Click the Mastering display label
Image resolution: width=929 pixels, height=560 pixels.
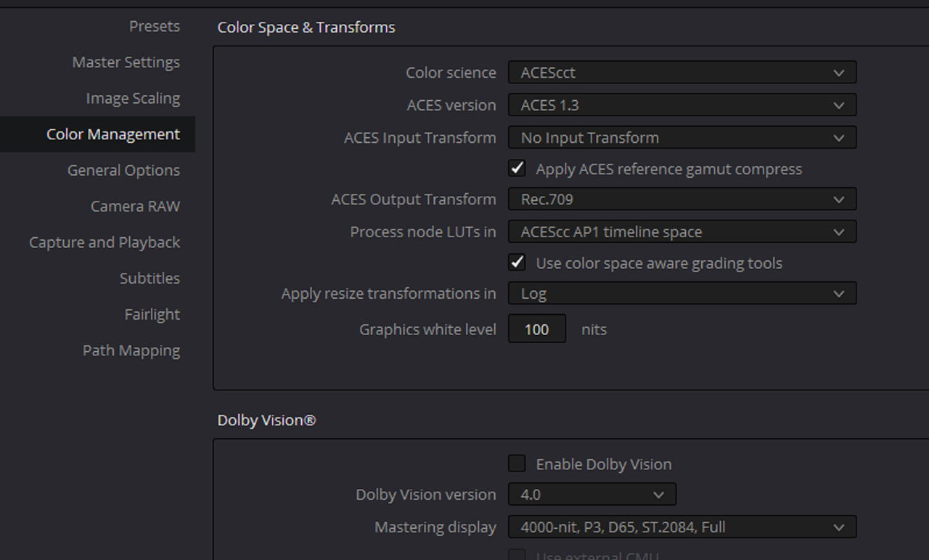tap(435, 527)
